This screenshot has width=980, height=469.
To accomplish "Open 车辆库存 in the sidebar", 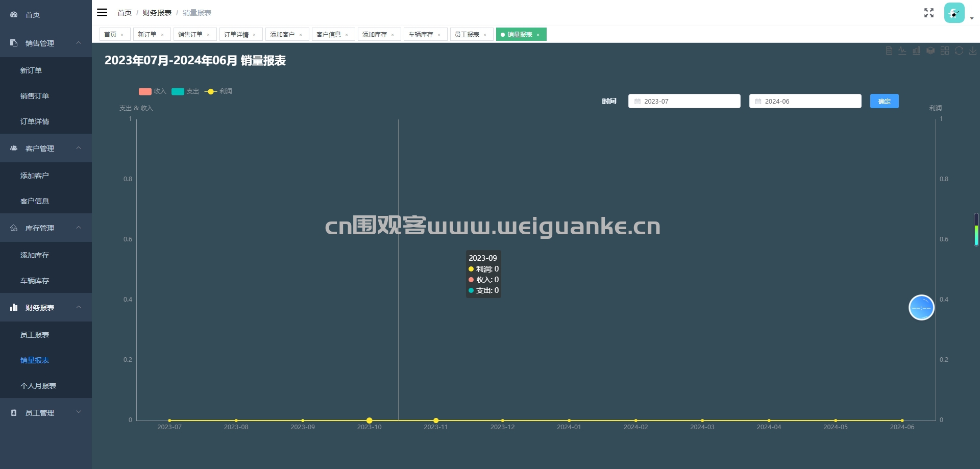I will 46,281.
